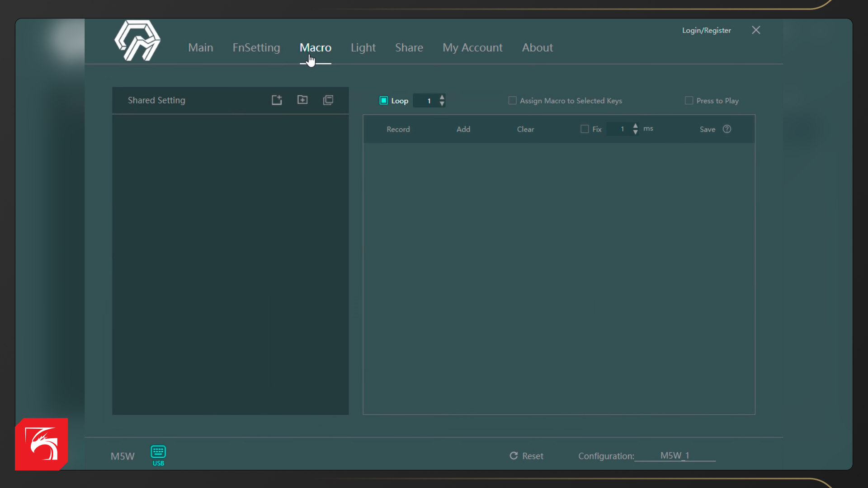The image size is (868, 488).
Task: Click the Reset button
Action: 527,456
